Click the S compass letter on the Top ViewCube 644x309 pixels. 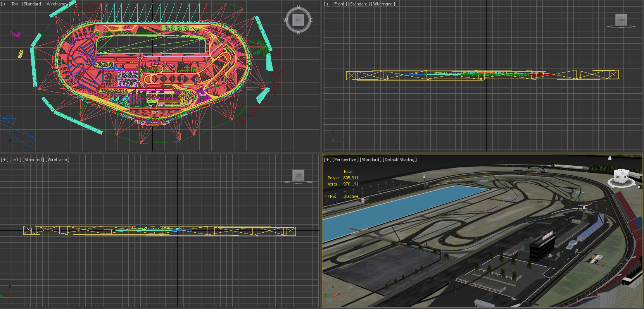tap(298, 33)
